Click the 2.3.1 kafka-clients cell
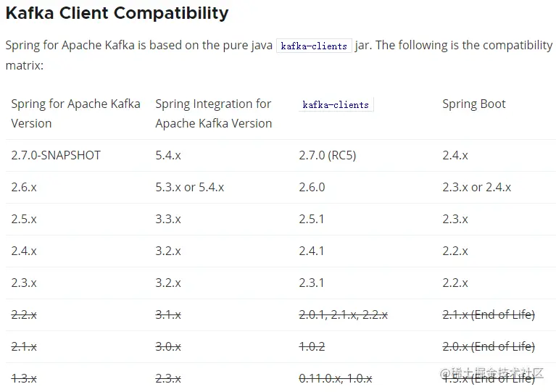Screen dimensions: 556x392 (x=311, y=283)
